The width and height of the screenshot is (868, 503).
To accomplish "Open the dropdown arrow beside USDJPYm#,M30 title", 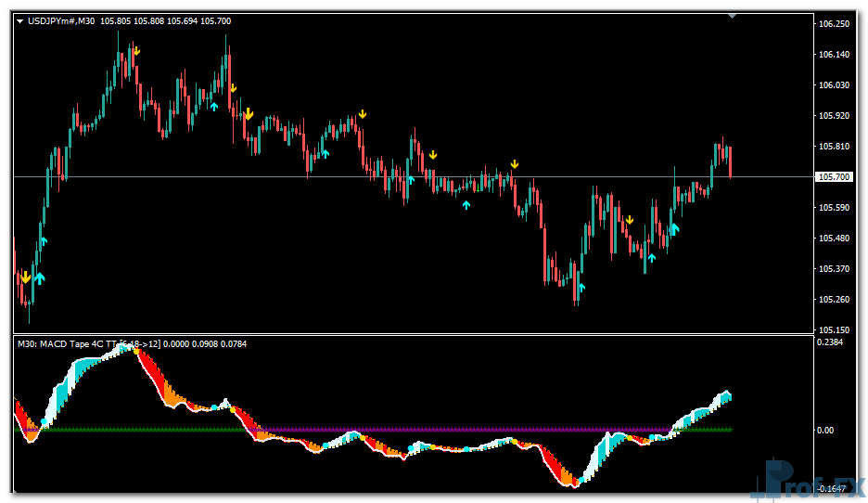I will click(20, 20).
